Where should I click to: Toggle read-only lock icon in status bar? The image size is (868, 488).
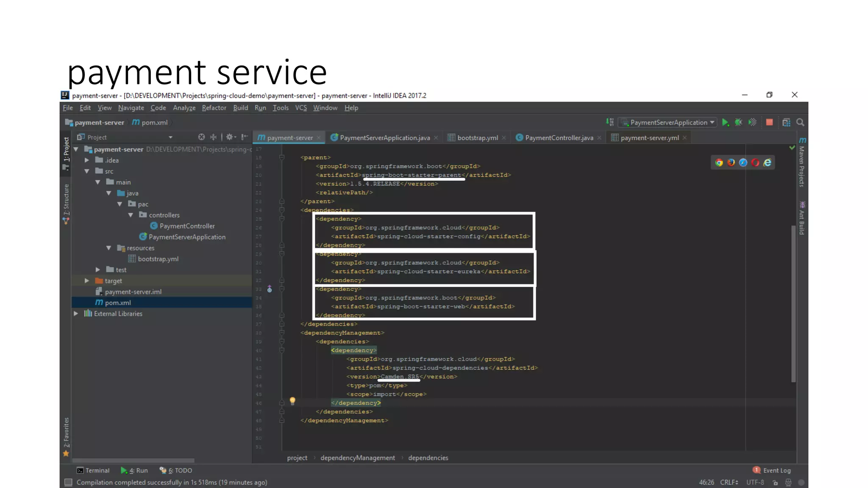775,482
